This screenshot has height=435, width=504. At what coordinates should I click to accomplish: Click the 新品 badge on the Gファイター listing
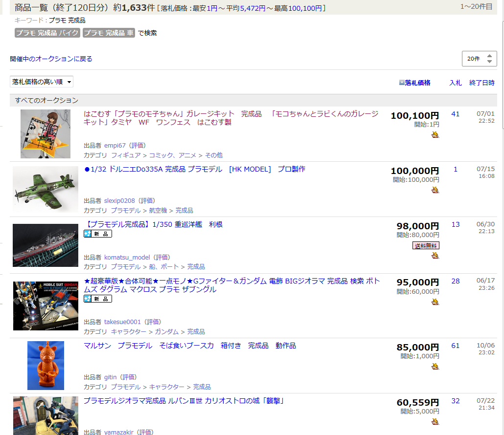tap(98, 299)
